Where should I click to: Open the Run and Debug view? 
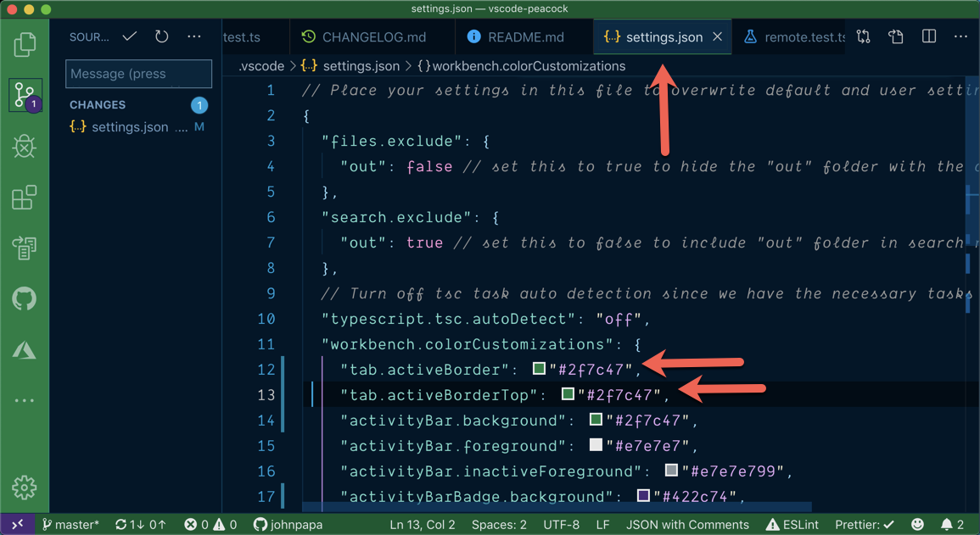[25, 146]
